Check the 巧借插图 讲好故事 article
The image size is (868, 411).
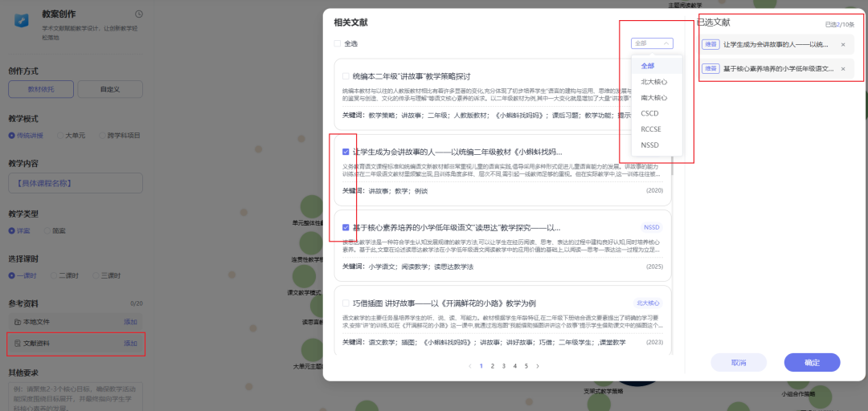click(346, 303)
